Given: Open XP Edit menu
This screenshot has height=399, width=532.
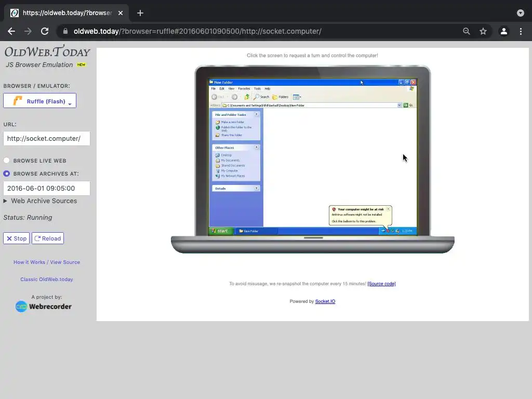Looking at the screenshot, I should click(222, 88).
